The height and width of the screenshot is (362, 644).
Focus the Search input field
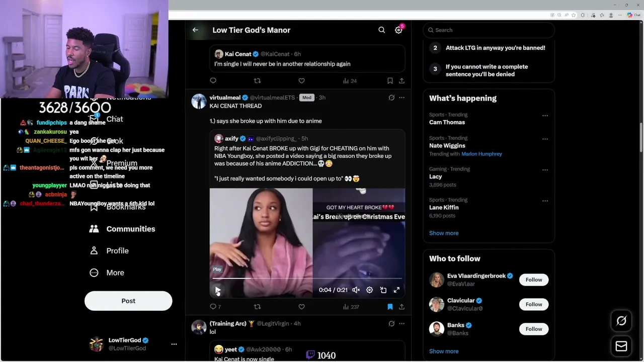[489, 30]
